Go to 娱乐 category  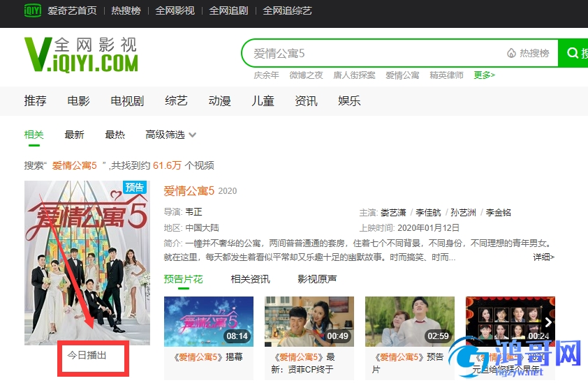tap(349, 101)
